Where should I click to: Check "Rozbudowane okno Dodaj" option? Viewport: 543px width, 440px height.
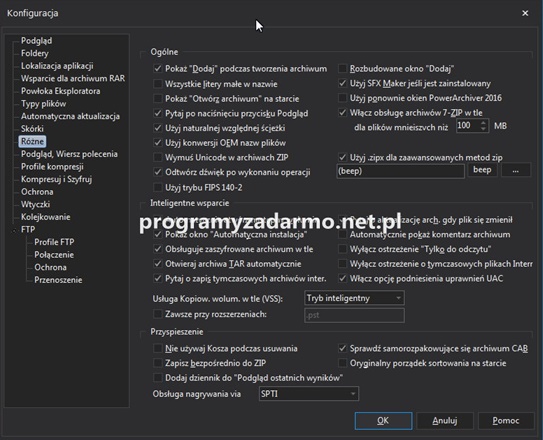pyautogui.click(x=342, y=69)
